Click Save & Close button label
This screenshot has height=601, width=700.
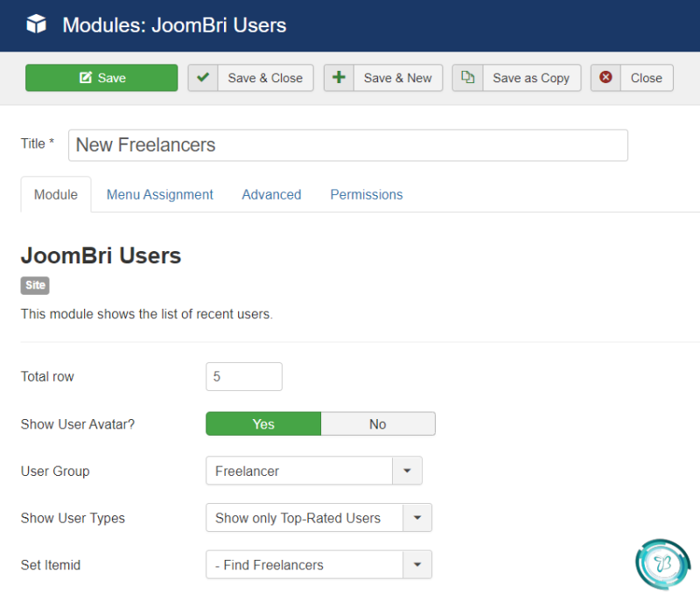(x=265, y=78)
